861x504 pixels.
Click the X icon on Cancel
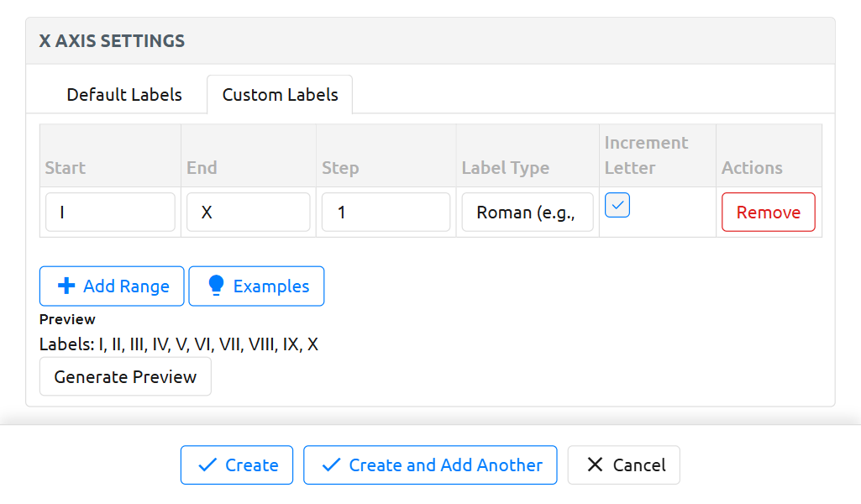coord(595,465)
